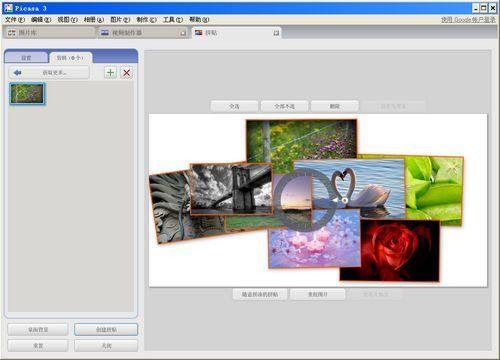Minimize the Picasa 3 window

coord(476,8)
